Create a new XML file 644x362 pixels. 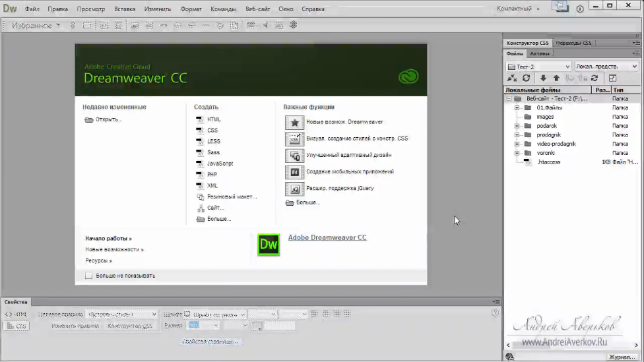(212, 185)
